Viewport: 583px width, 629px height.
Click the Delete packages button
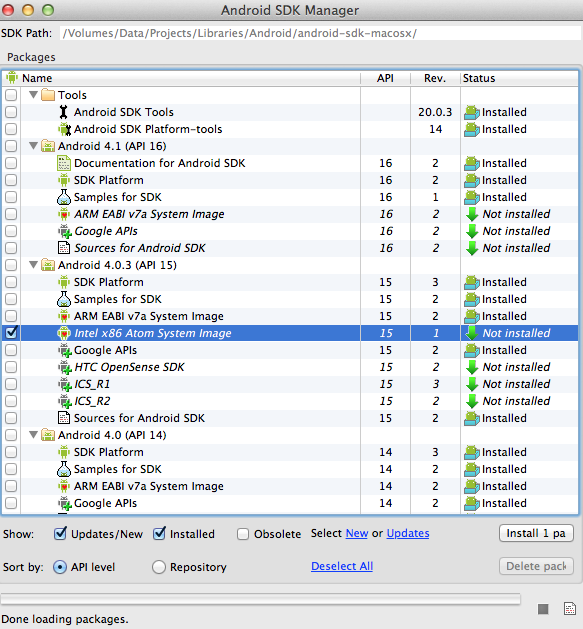click(536, 566)
